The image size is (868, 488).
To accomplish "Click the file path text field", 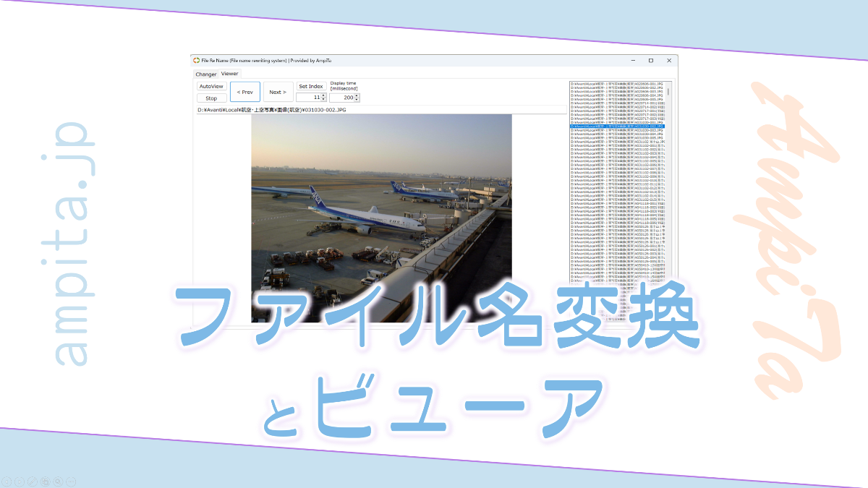I will pos(380,110).
